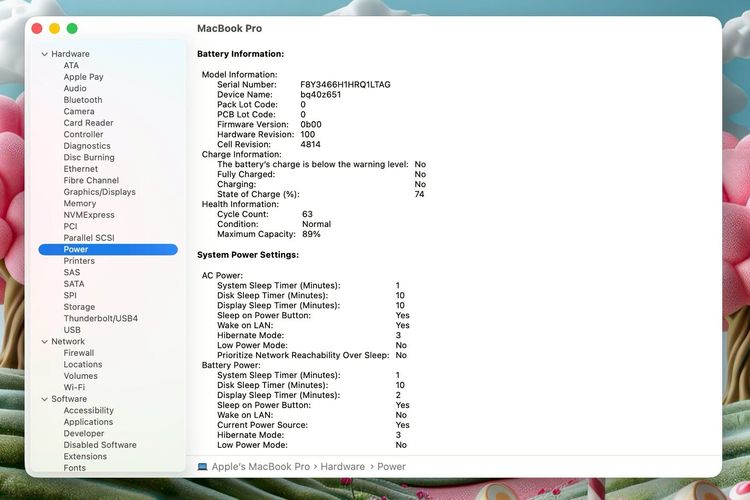
Task: Open Bluetooth in the sidebar
Action: (x=83, y=100)
